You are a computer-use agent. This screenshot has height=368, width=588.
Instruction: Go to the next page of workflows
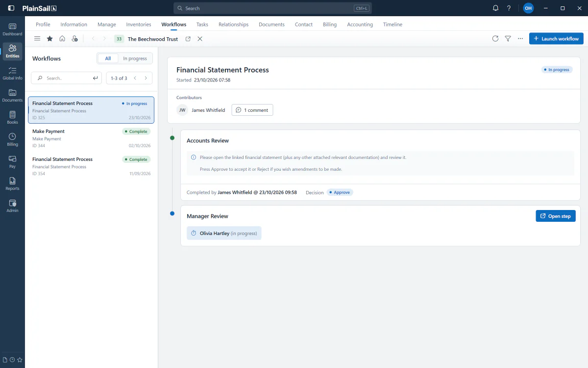(146, 78)
